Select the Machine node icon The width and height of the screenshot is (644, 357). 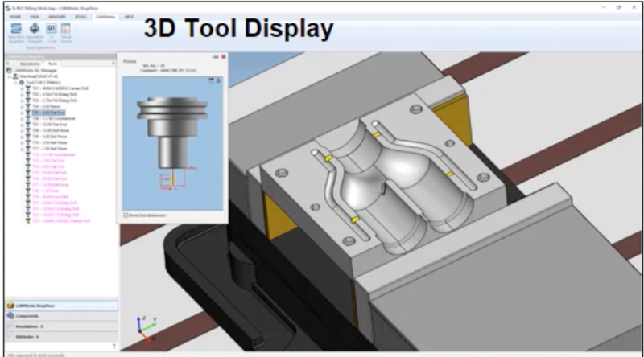tap(15, 76)
